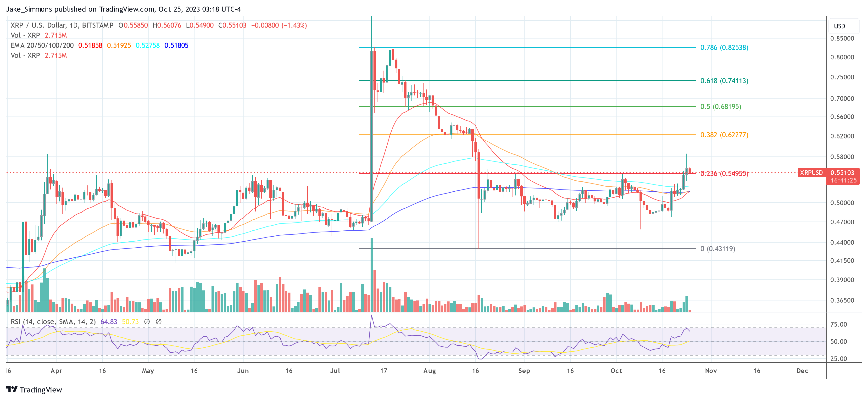
Task: Click the May label on time axis
Action: [148, 371]
